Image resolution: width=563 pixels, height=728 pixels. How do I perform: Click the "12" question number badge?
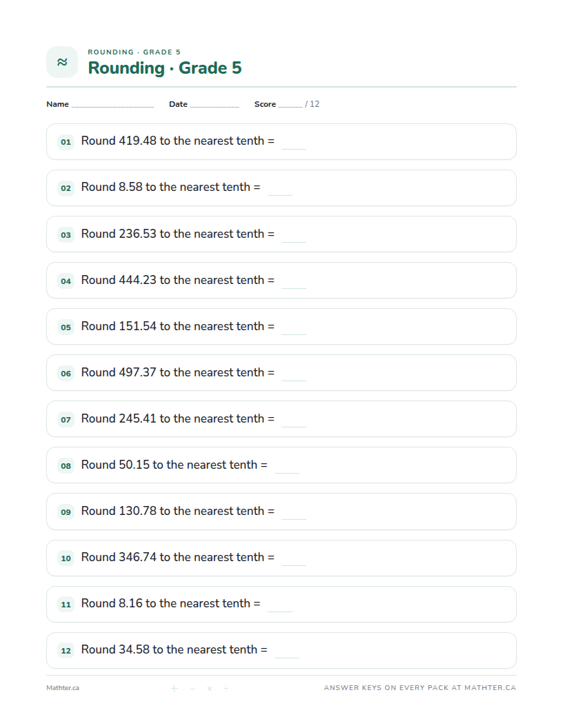[66, 651]
